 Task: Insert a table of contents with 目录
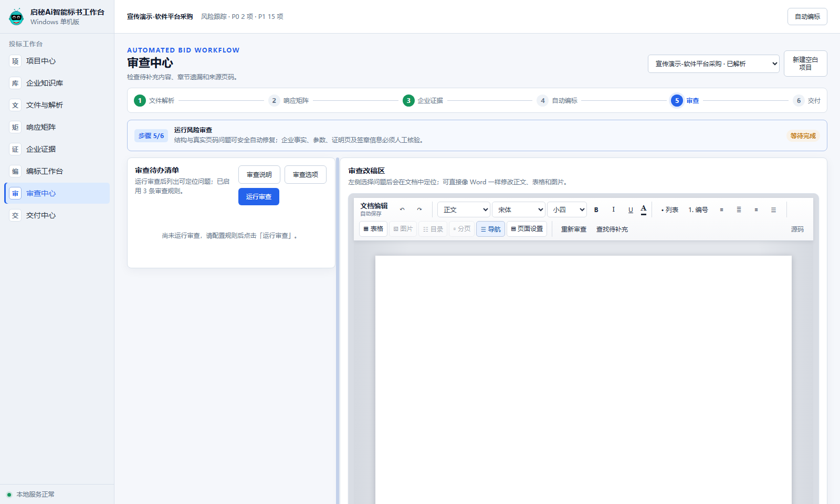point(433,229)
